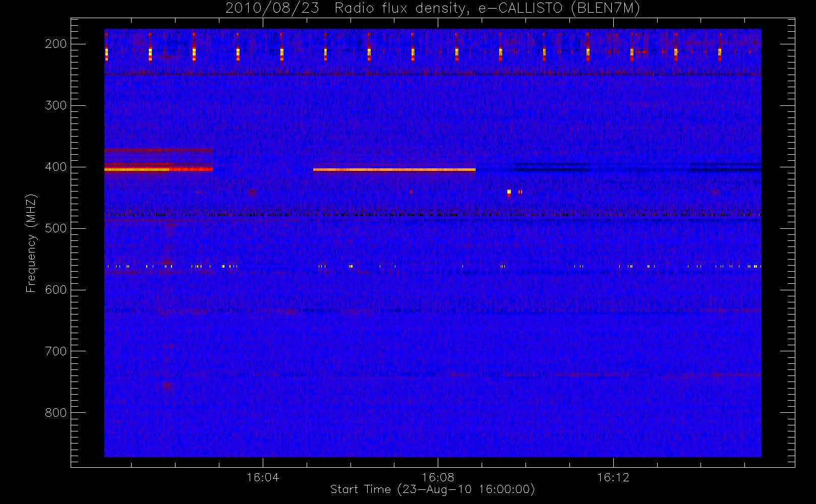Viewport: 816px width, 504px height.
Task: Click the 800 frequency tick label
Action: [55, 413]
